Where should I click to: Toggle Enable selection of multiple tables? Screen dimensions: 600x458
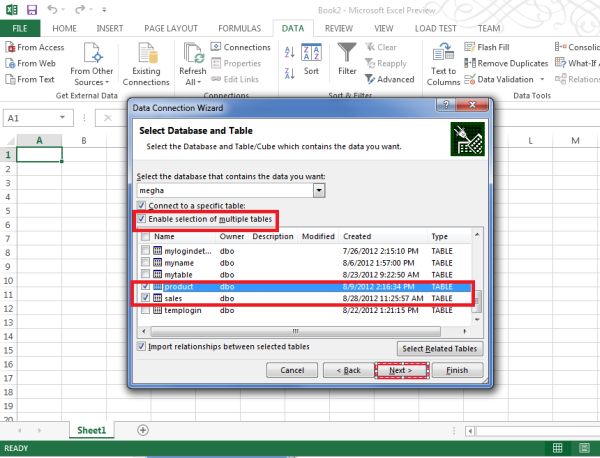click(142, 219)
